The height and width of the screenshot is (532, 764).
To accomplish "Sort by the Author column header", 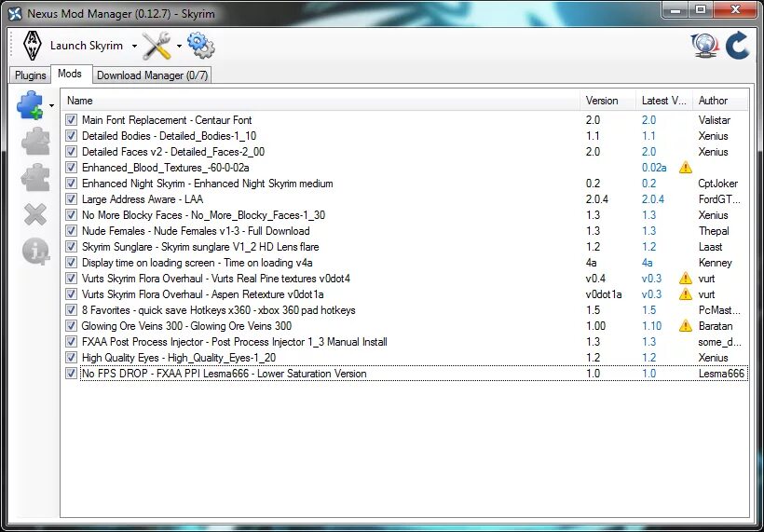I will 720,101.
